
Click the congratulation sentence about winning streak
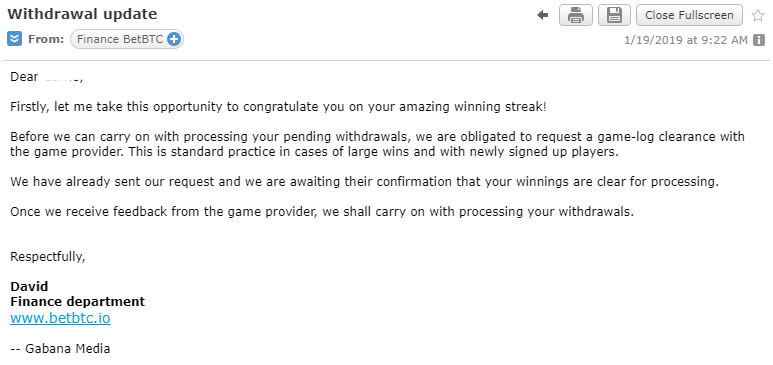tap(278, 107)
